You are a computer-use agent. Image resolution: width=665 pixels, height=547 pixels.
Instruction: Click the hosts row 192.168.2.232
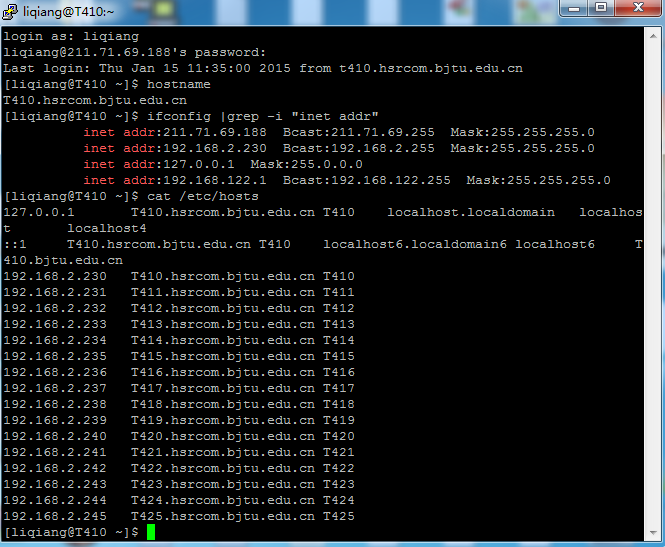click(x=179, y=308)
